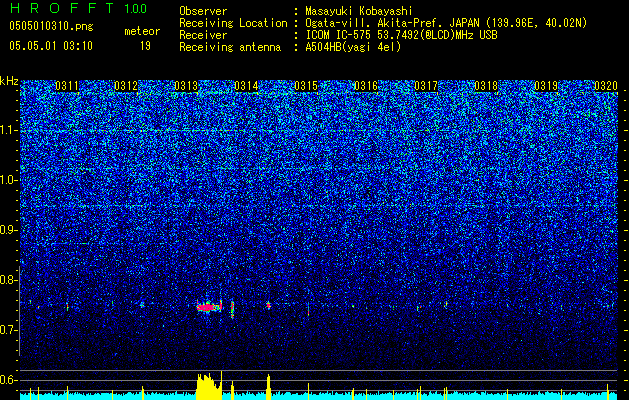Click the yellow power peak between 0314 and 0315
The image size is (629, 400).
(268, 387)
